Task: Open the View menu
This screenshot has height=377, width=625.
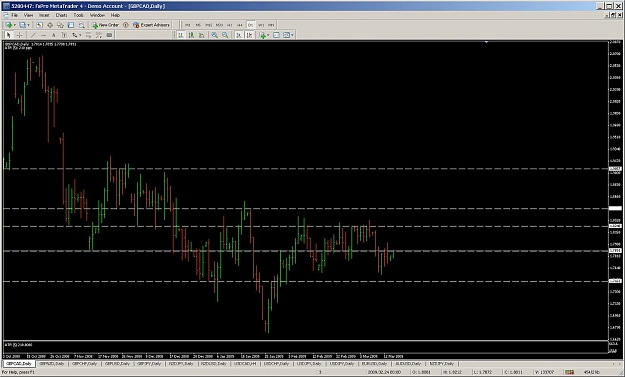Action: [x=28, y=15]
